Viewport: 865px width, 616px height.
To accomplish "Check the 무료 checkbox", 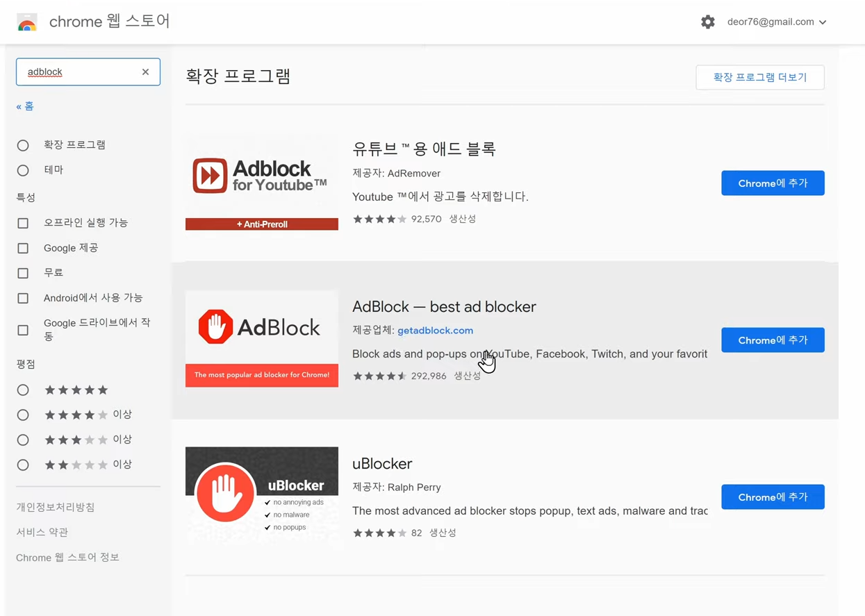I will click(23, 273).
